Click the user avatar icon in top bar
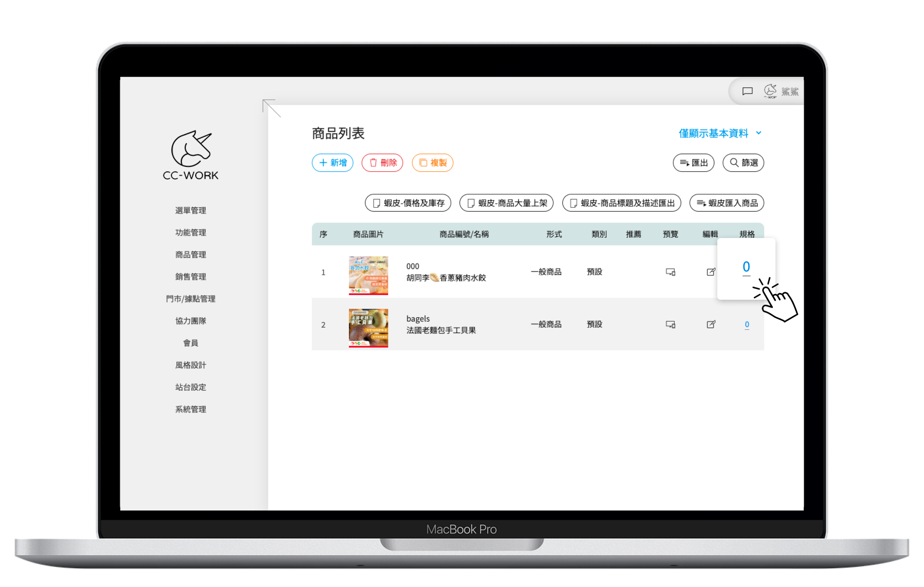The height and width of the screenshot is (587, 924). tap(770, 91)
